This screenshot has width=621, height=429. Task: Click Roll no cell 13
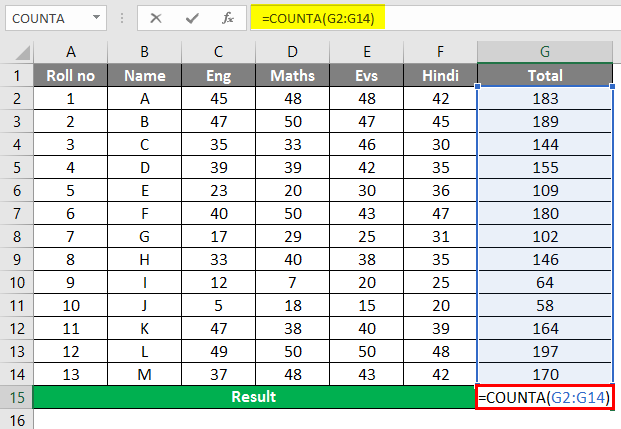click(x=70, y=374)
